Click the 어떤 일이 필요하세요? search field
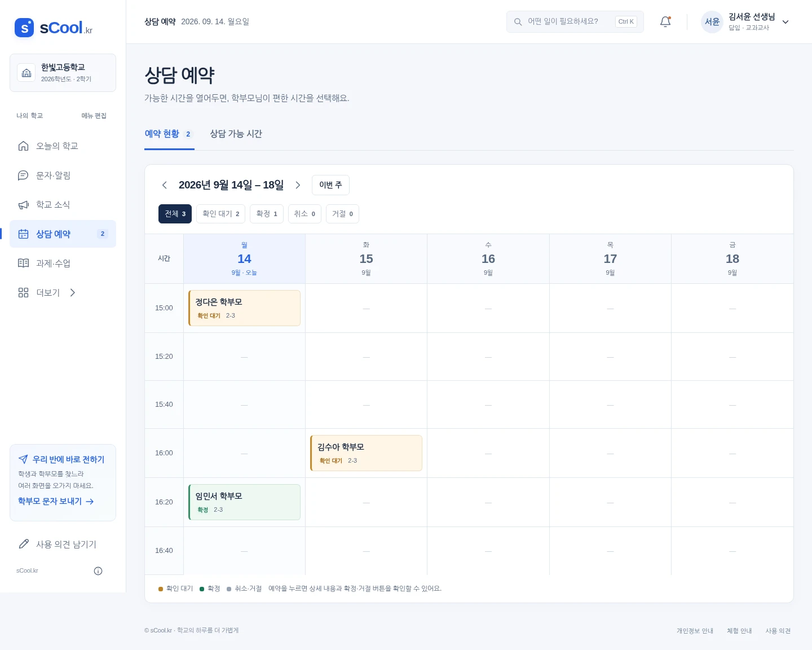This screenshot has height=650, width=812. pos(575,21)
